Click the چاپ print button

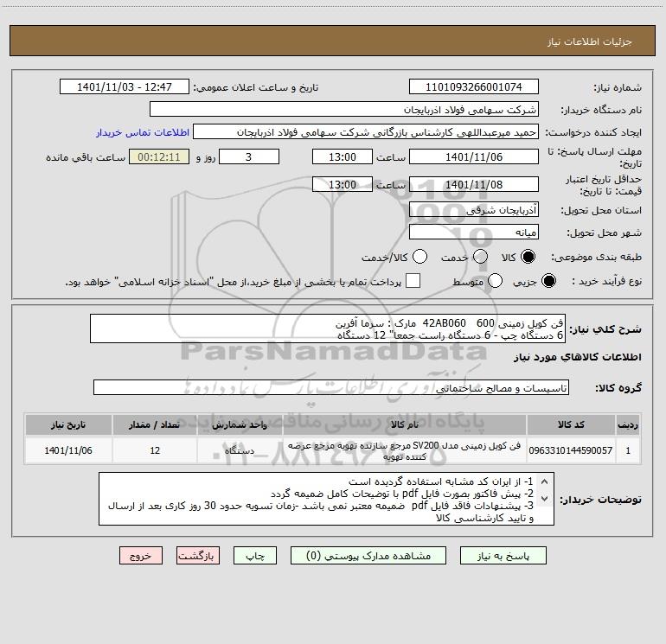pos(255,556)
